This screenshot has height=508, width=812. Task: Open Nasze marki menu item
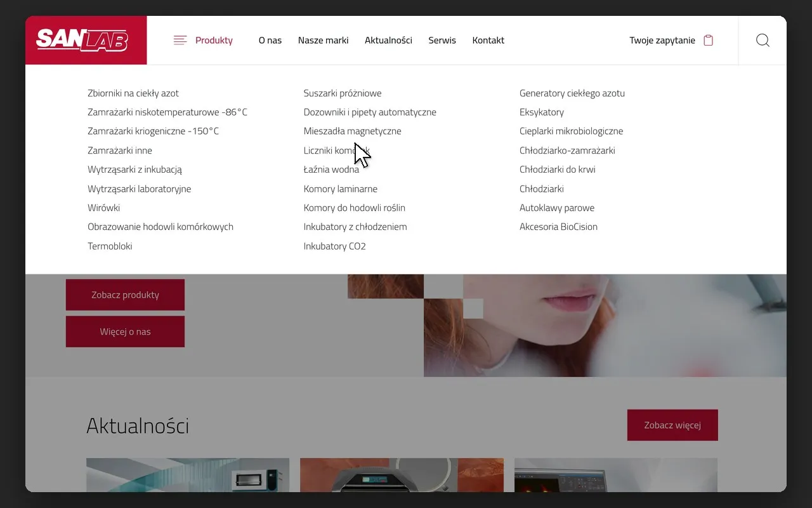[324, 40]
